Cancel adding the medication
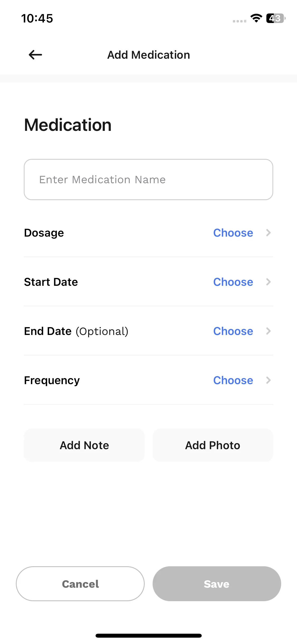Screen dimensions: 297x644 click(80, 584)
